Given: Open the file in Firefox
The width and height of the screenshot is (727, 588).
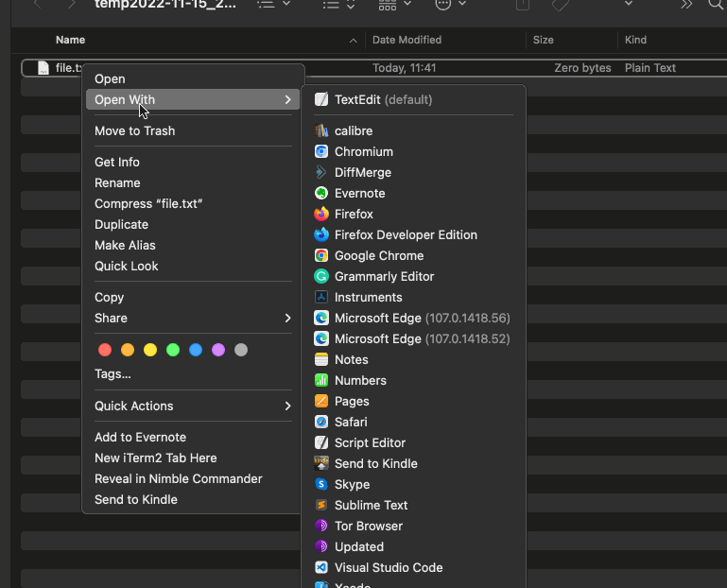Looking at the screenshot, I should point(413,215).
